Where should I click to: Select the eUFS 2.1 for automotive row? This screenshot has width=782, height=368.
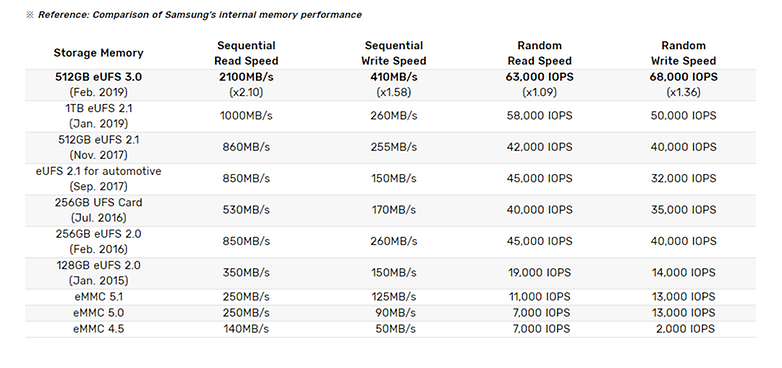[x=391, y=179]
